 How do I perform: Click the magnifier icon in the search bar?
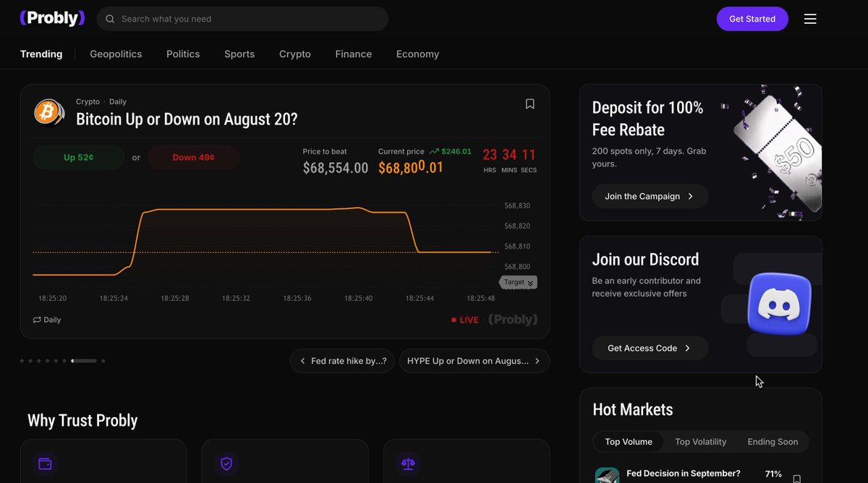110,19
